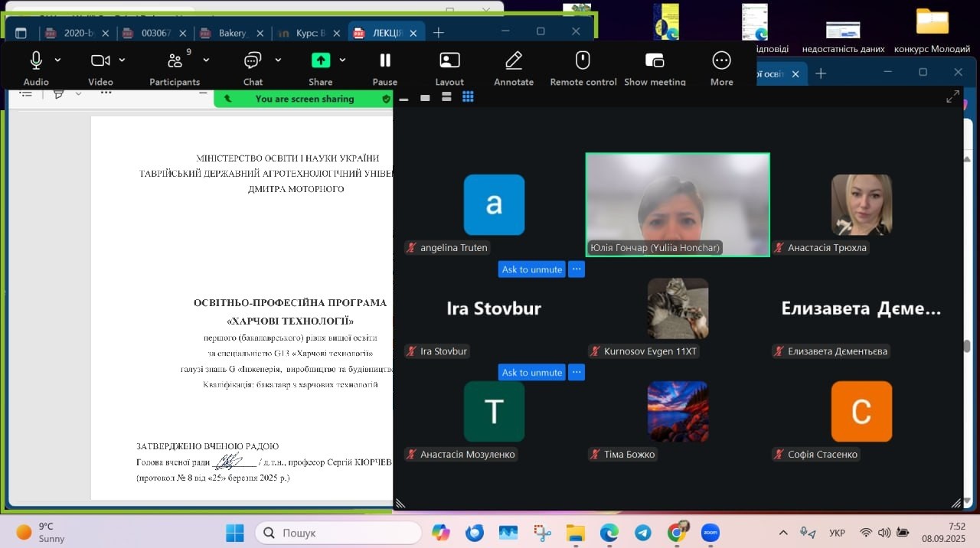Expand the Share options arrow
Screen dimensions: 980x548
342,60
